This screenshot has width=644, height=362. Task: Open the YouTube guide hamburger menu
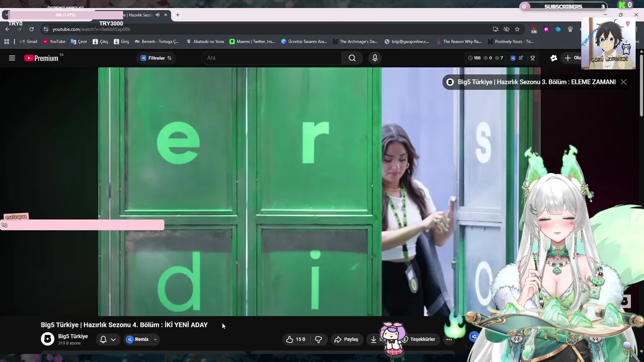[x=12, y=58]
